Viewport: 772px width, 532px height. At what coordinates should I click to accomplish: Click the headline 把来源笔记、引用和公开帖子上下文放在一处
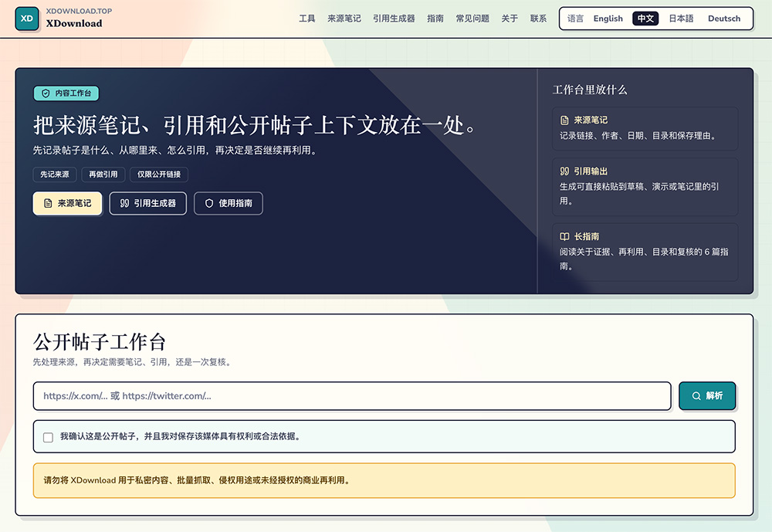[255, 125]
